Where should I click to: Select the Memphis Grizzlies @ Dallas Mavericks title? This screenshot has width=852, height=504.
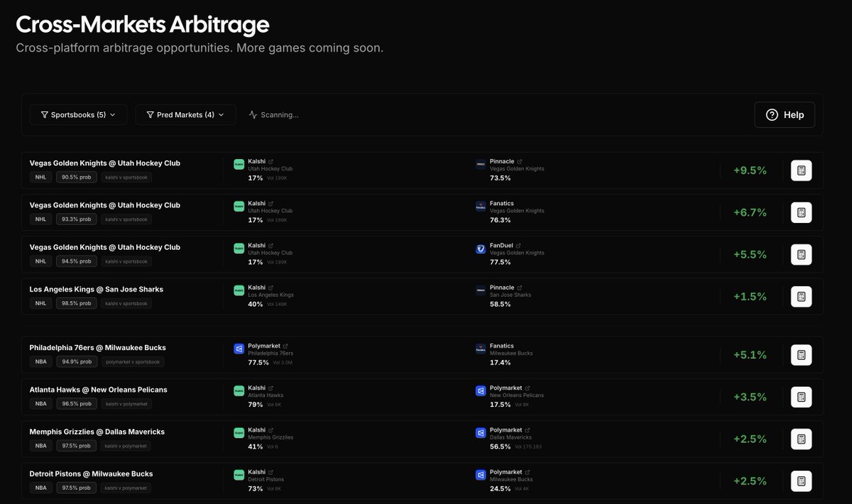[97, 432]
